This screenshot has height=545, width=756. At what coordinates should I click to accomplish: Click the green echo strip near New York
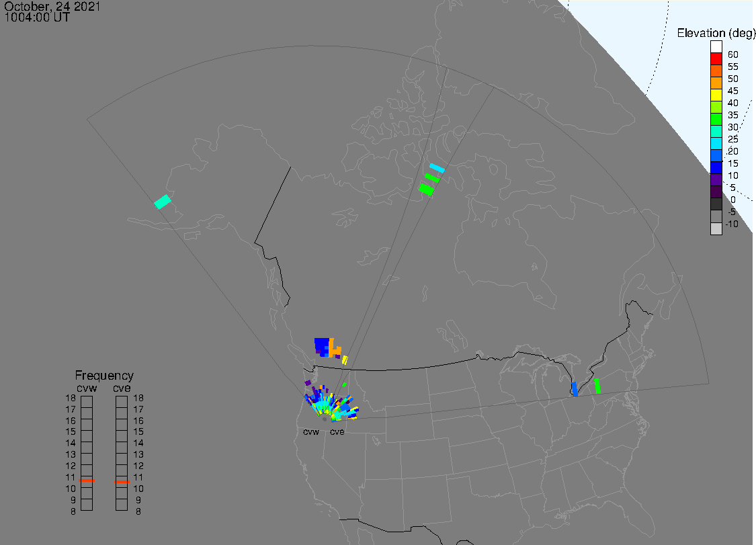pos(597,386)
